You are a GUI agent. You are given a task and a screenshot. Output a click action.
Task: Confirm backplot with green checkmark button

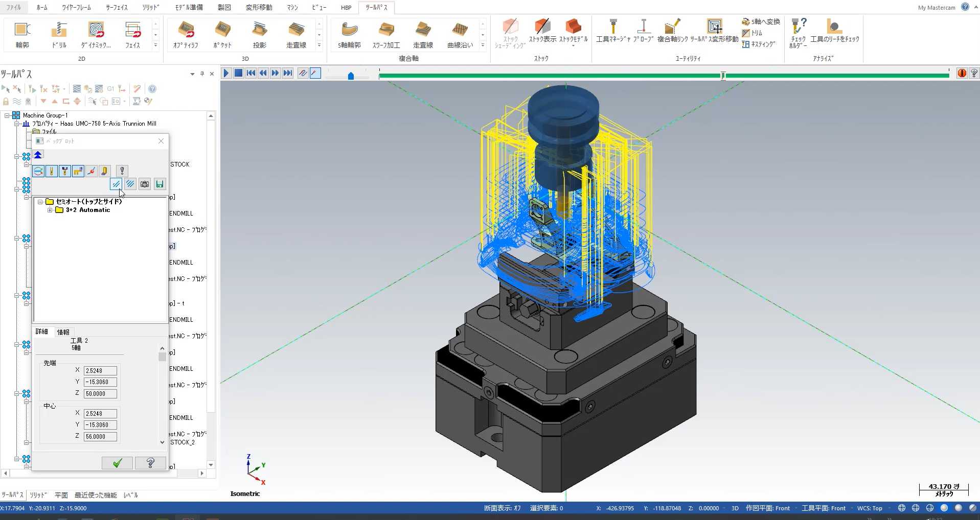pyautogui.click(x=117, y=463)
